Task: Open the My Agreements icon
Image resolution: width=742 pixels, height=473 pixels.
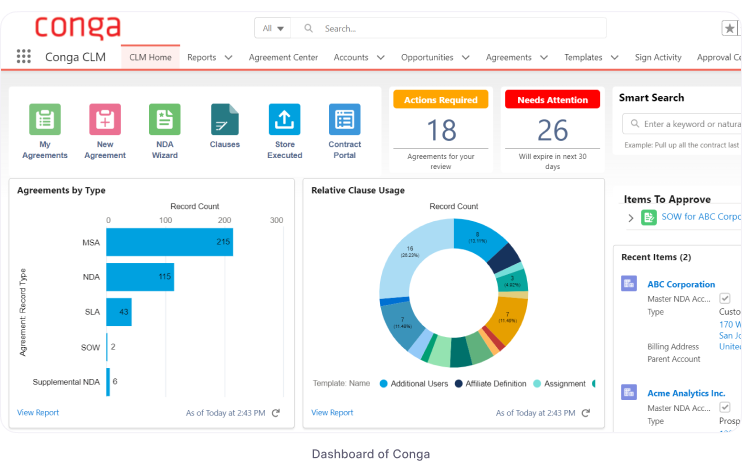Action: [45, 120]
